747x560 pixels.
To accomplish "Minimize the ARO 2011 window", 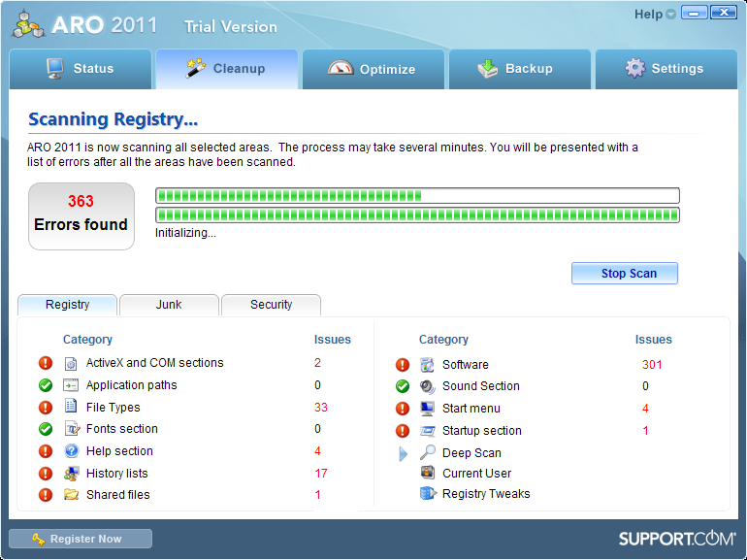I will point(694,13).
